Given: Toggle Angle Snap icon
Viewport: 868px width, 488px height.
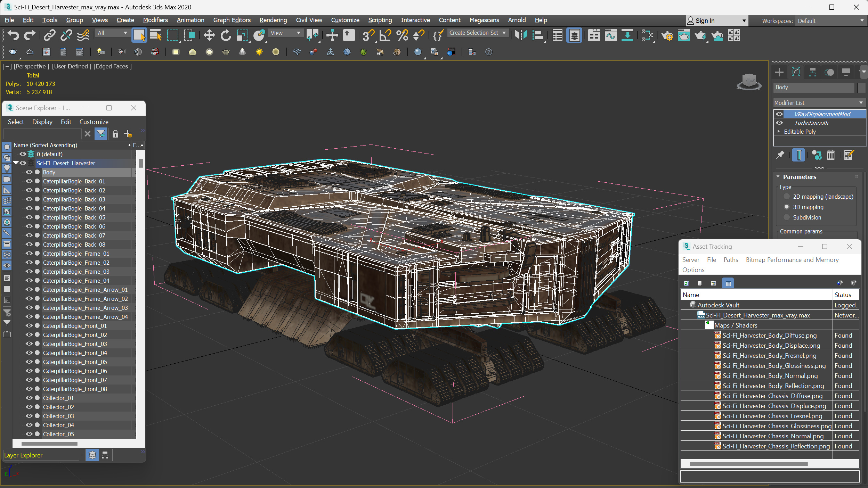Looking at the screenshot, I should click(385, 35).
